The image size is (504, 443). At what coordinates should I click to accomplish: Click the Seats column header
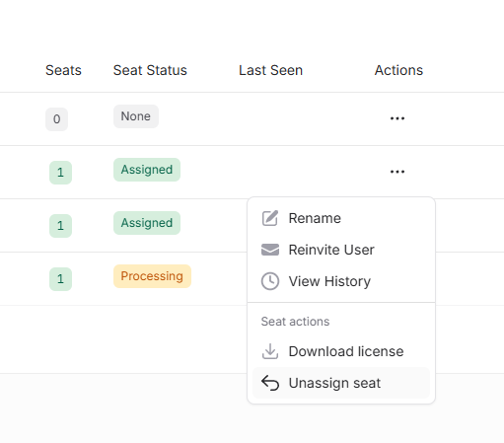tap(63, 70)
